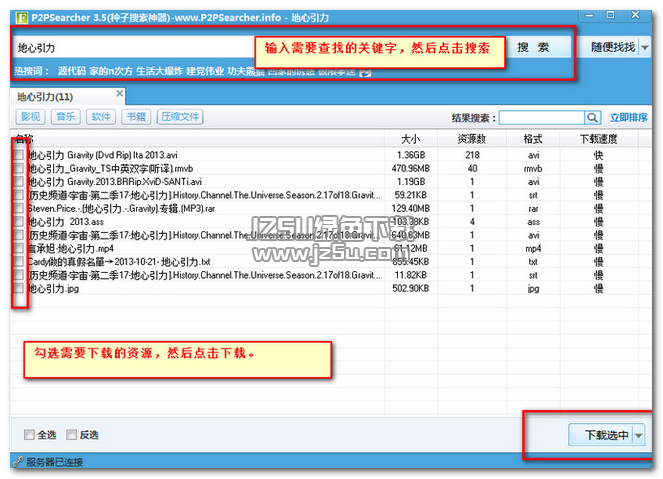Select file name 言承旭-地心引力.mp4
The height and width of the screenshot is (479, 663).
point(71,248)
